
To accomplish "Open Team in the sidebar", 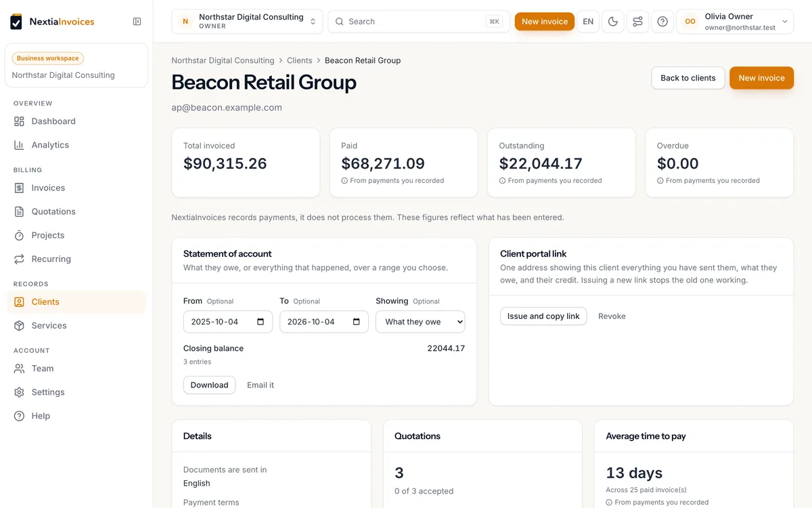I will (76, 368).
